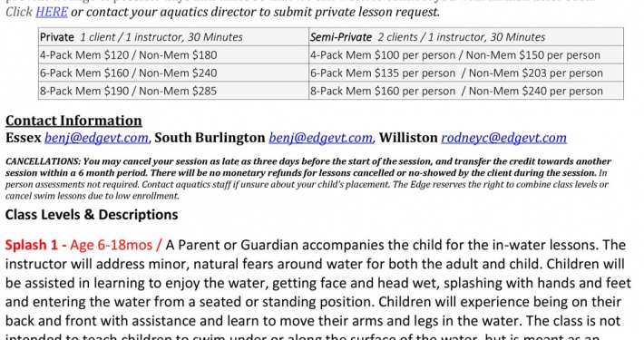Click the 6-Pack Mem $135 per person cell
This screenshot has height=340, width=644.
click(x=466, y=73)
